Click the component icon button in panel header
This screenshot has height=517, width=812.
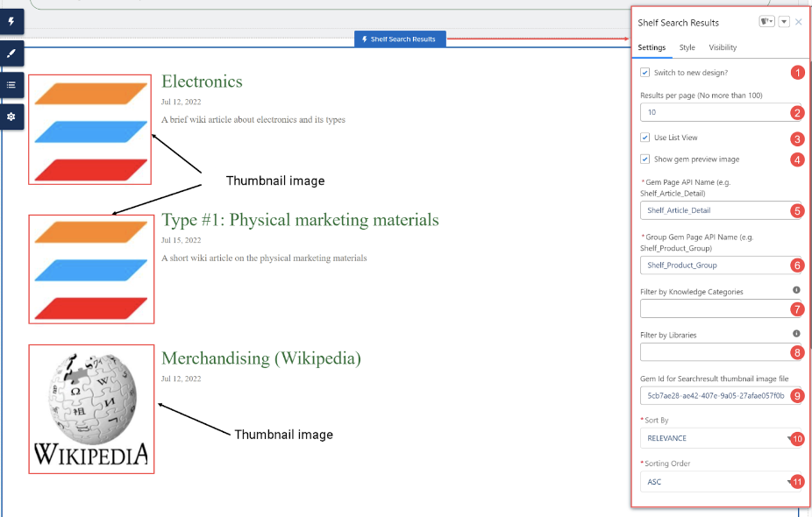pyautogui.click(x=766, y=22)
